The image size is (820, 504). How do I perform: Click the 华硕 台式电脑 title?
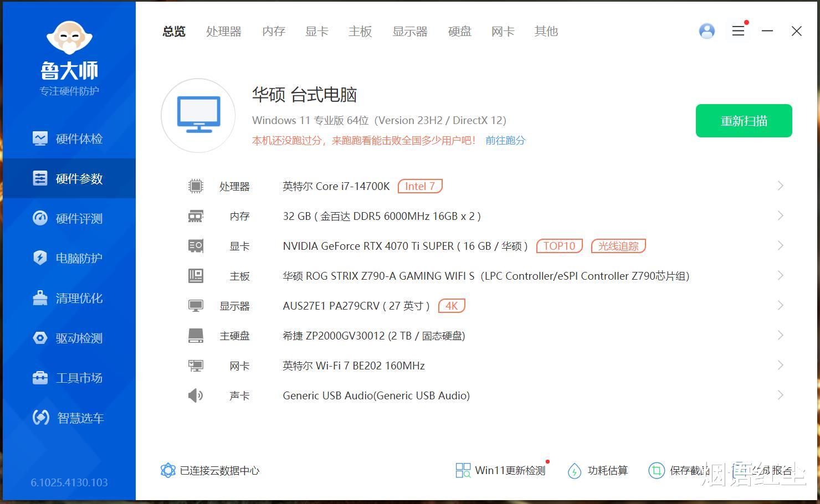click(305, 95)
